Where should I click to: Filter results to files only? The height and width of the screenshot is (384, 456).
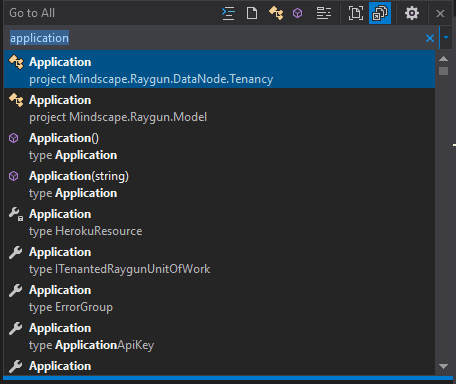click(252, 13)
